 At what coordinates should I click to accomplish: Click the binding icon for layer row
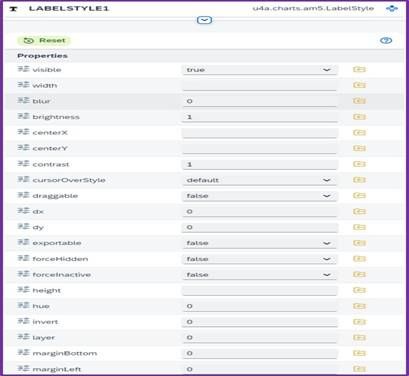coord(359,337)
